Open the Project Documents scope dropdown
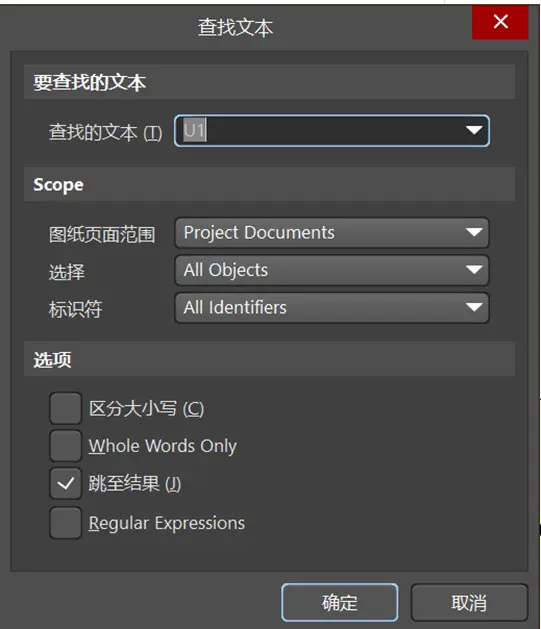The width and height of the screenshot is (541, 629). click(332, 233)
